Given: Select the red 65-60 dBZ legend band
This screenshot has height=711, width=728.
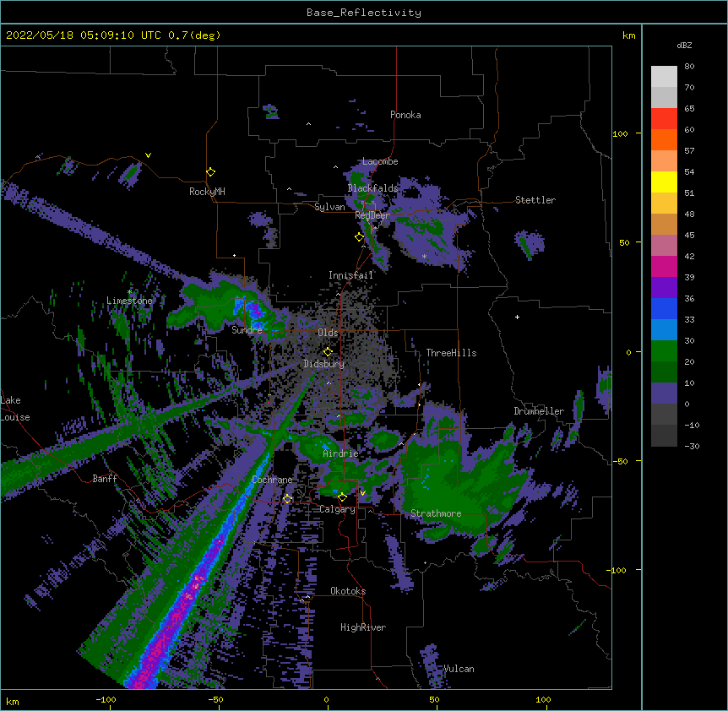Looking at the screenshot, I should click(664, 119).
